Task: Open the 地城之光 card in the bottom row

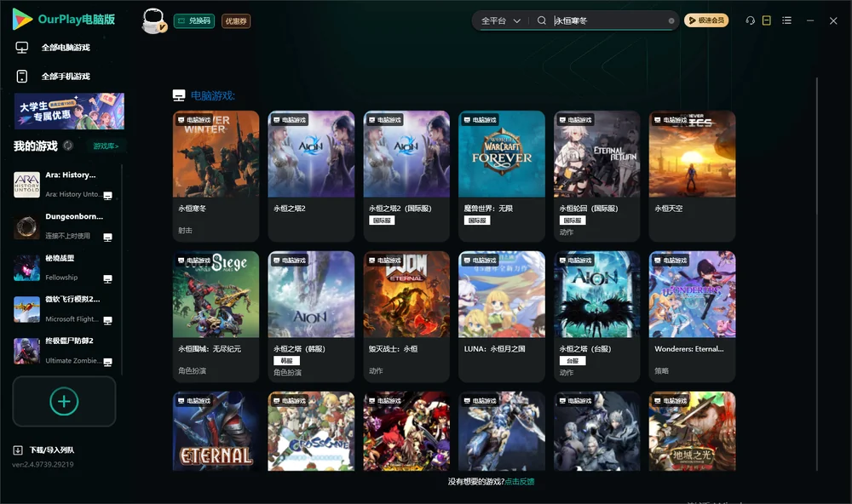Action: point(692,432)
